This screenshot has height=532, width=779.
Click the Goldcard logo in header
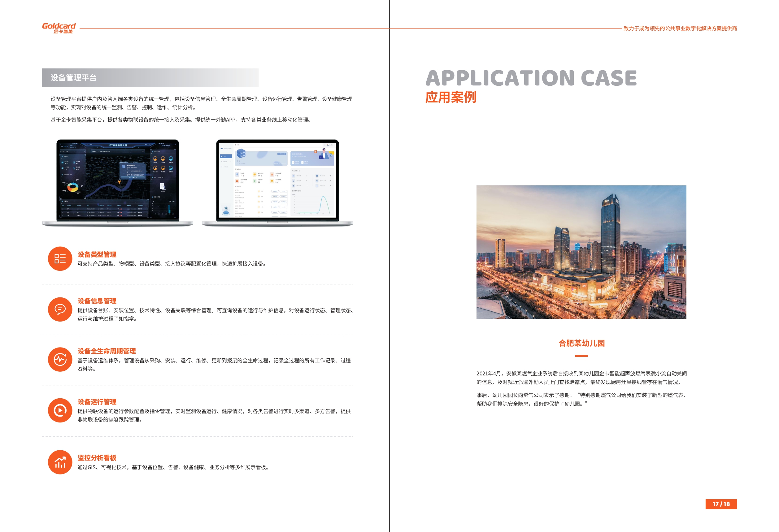click(59, 28)
